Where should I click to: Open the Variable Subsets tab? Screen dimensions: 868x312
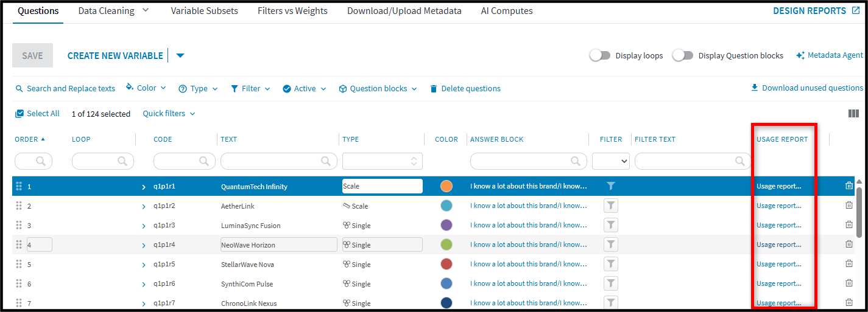tap(205, 11)
